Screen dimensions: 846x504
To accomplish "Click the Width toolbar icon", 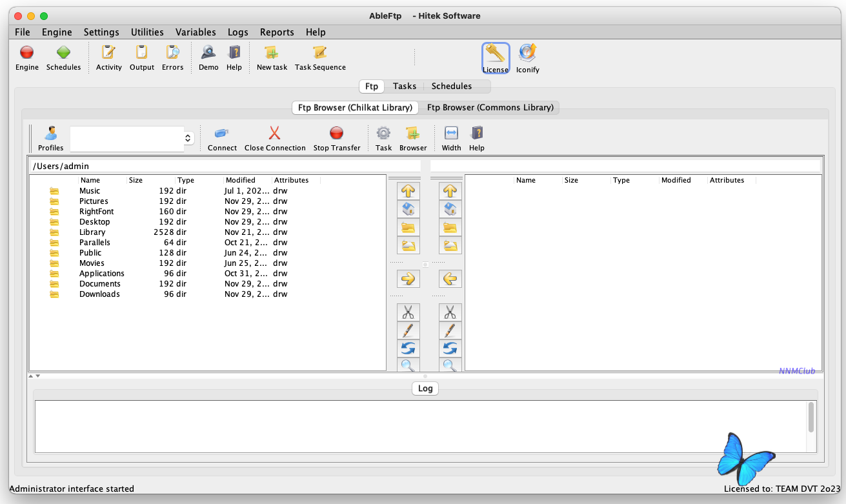I will click(x=451, y=133).
